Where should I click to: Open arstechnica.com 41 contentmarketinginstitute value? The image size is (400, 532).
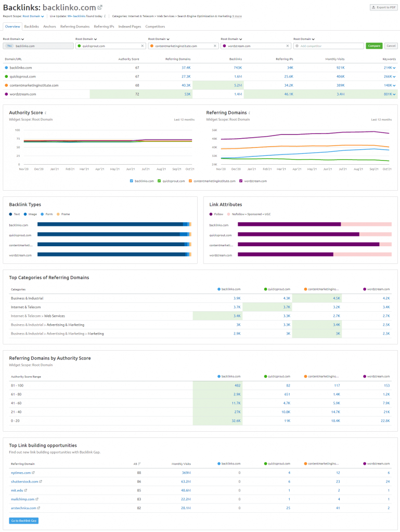point(338,508)
